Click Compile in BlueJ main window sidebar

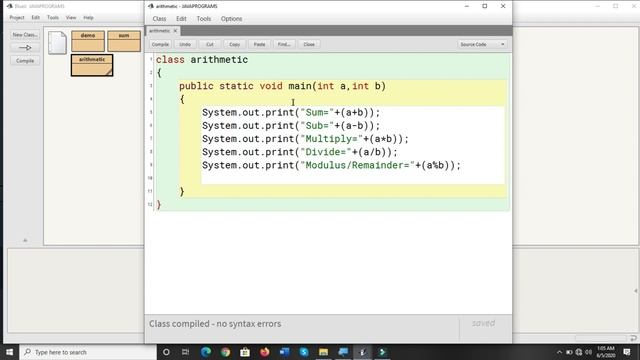(25, 61)
